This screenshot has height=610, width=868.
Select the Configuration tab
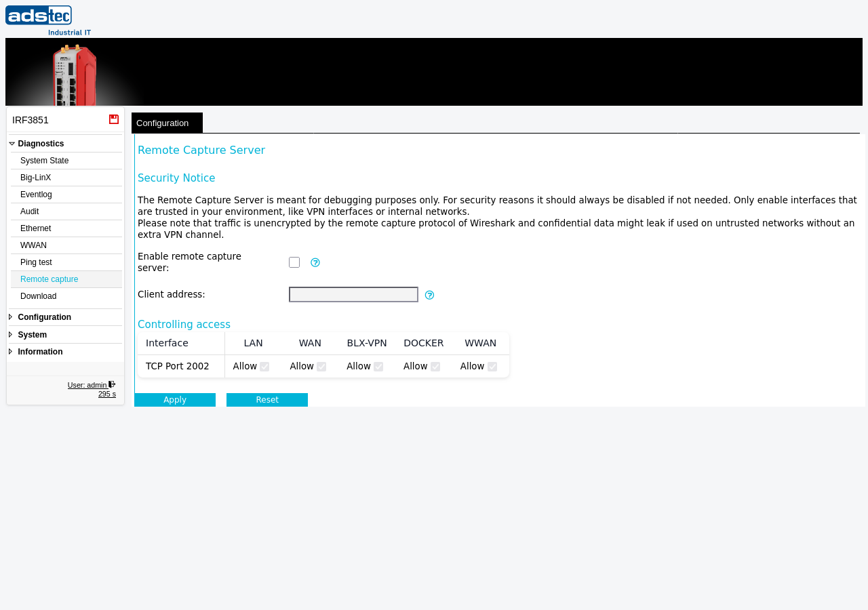point(167,123)
